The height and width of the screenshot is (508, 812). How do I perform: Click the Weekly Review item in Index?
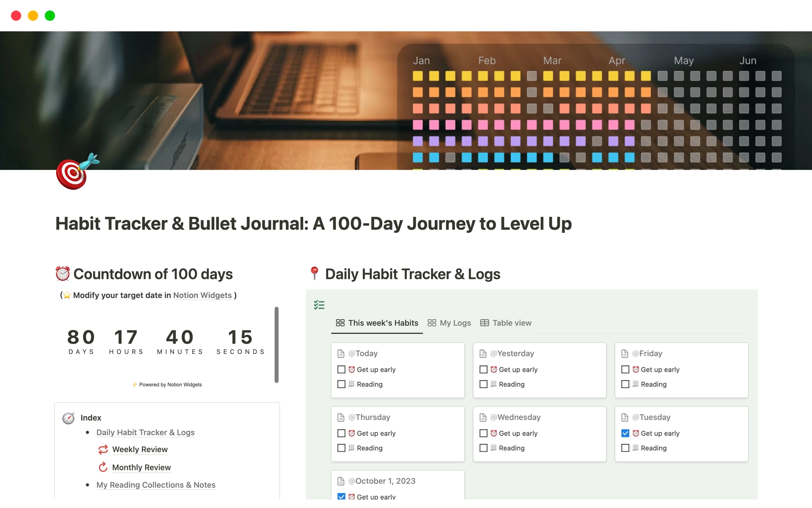click(139, 449)
